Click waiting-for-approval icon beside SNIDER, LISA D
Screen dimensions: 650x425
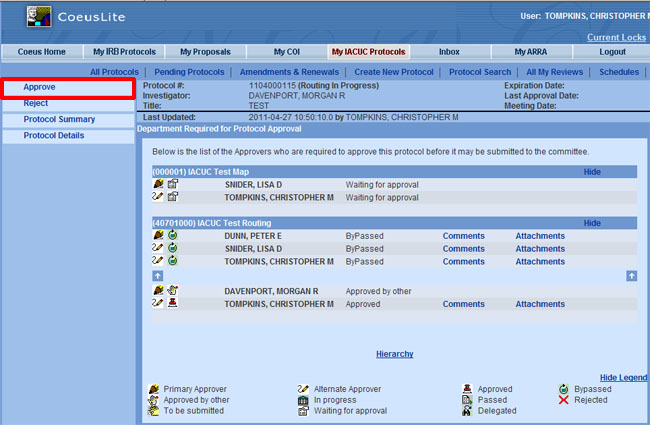172,185
